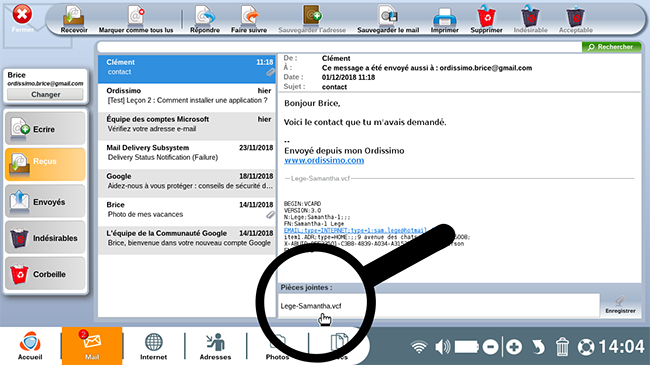Open the Ordissimo Leçon 2 email
This screenshot has height=365, width=650.
pyautogui.click(x=187, y=97)
